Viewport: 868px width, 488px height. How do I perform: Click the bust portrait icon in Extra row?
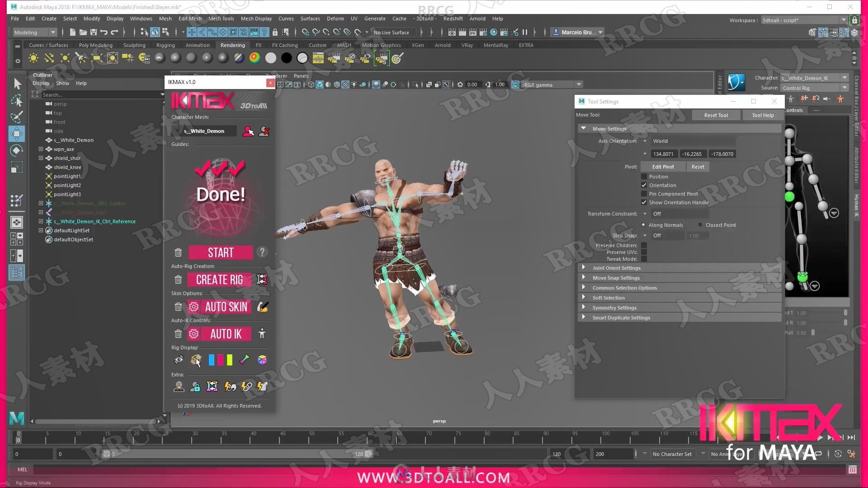click(x=179, y=387)
